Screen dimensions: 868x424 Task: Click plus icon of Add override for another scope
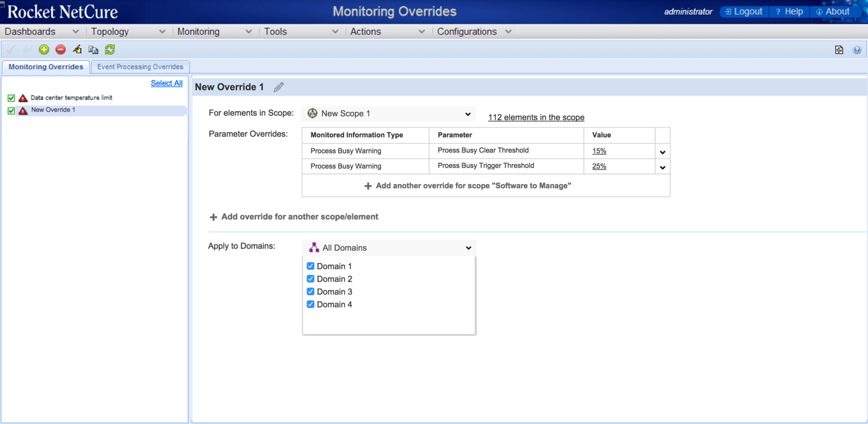(213, 217)
